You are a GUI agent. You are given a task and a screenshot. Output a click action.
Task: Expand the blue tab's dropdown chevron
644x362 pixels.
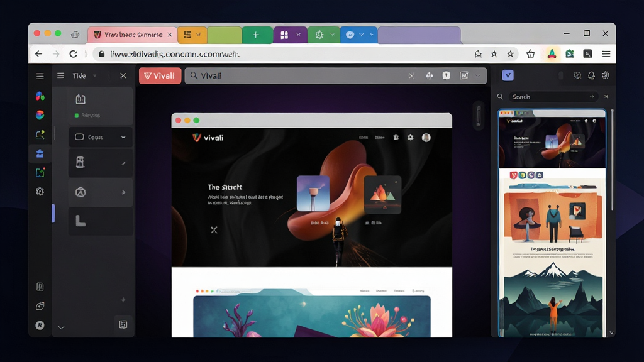pos(362,35)
